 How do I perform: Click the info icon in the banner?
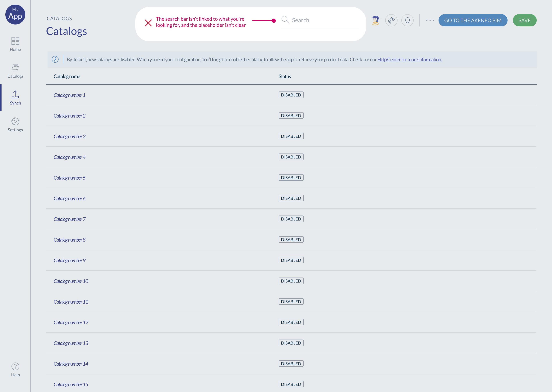[55, 59]
